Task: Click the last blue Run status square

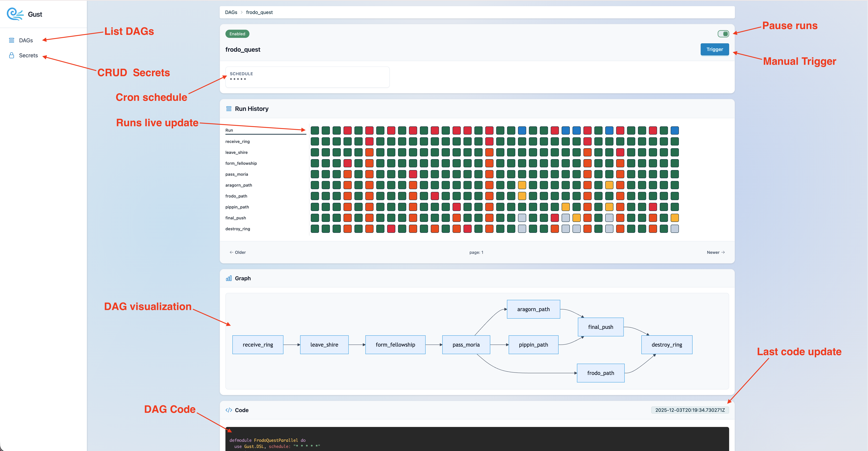Action: [x=675, y=130]
